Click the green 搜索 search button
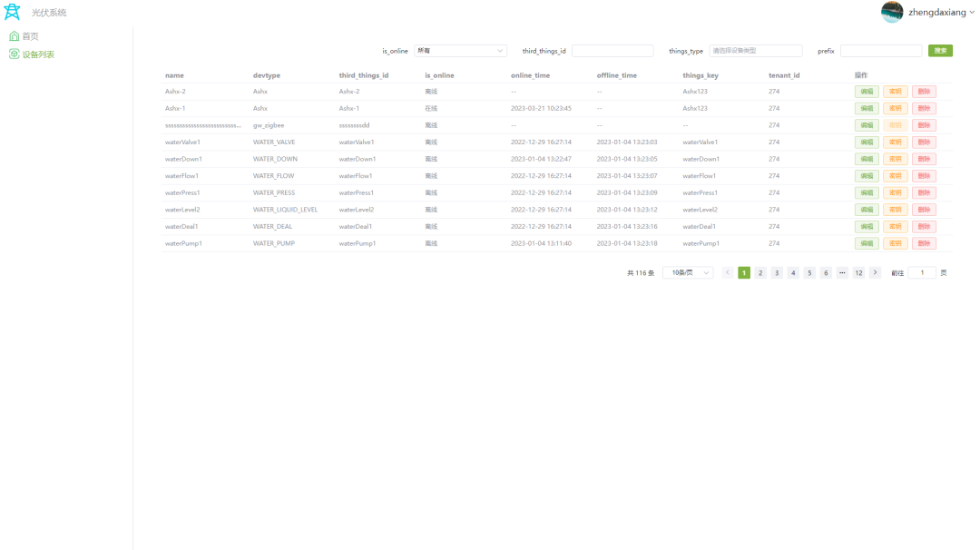Viewport: 980px width, 550px height. pyautogui.click(x=940, y=50)
